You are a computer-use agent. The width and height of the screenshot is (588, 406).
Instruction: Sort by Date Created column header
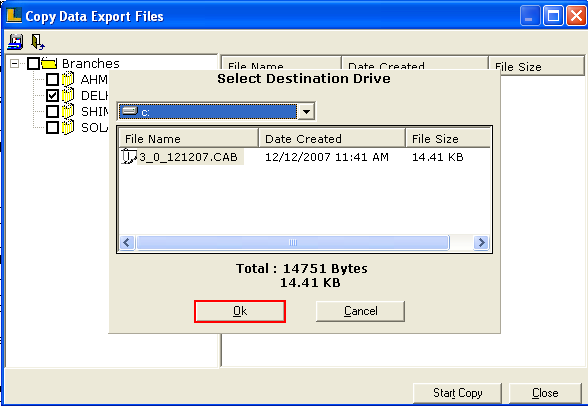[x=332, y=138]
